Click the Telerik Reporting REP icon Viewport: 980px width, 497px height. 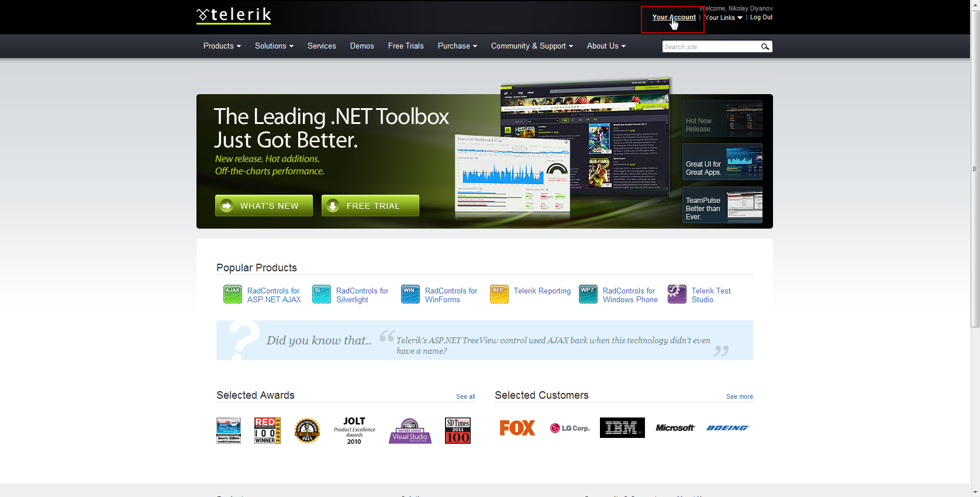coord(499,294)
